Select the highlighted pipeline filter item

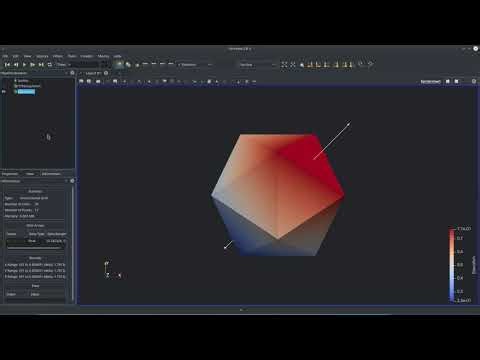click(x=26, y=92)
